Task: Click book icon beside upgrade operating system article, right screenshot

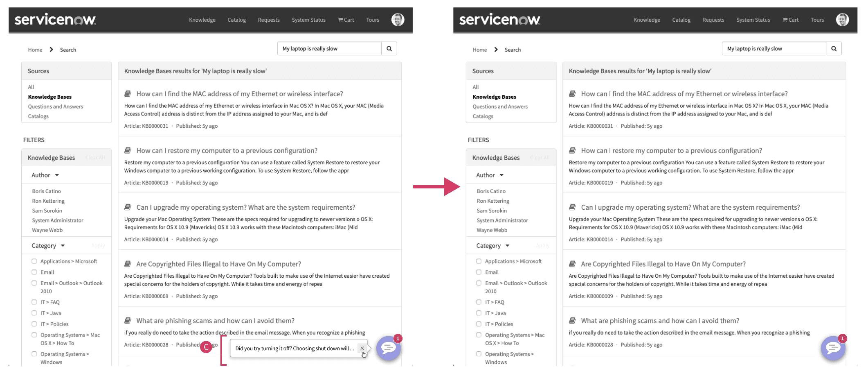Action: [572, 207]
